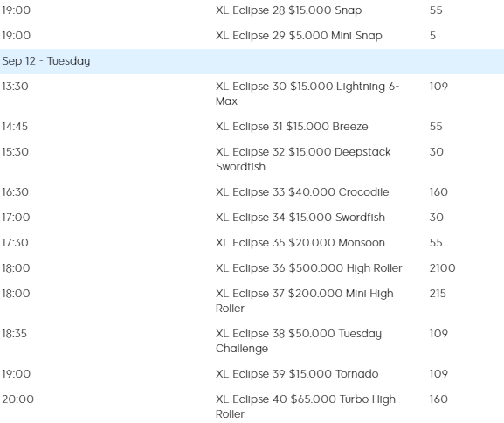The height and width of the screenshot is (423, 504).
Task: Choose XL Eclipse 31 $15.000 Breeze
Action: (292, 127)
